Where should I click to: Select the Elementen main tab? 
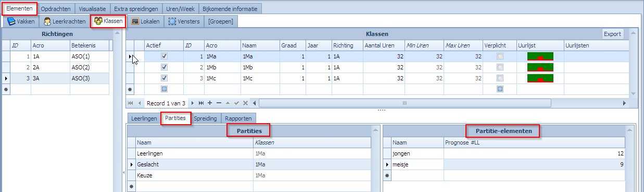point(19,9)
